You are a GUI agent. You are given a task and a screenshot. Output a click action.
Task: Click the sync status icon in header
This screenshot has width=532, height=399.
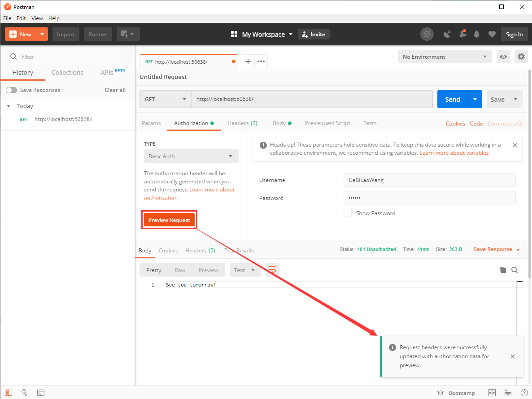click(427, 34)
